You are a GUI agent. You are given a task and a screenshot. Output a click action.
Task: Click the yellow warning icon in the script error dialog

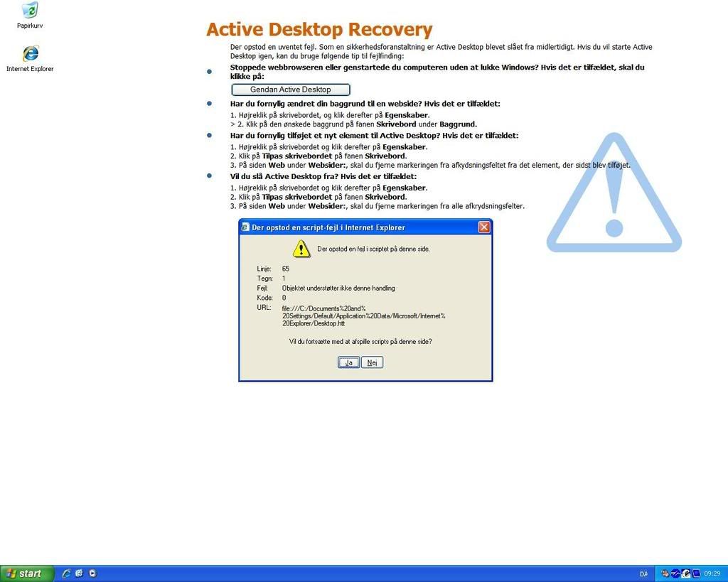pyautogui.click(x=301, y=248)
